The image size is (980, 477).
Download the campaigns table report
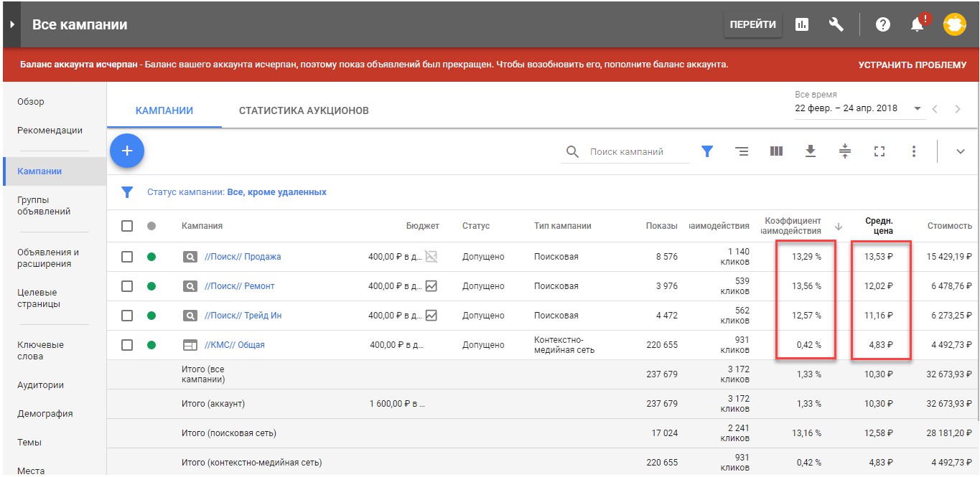(811, 151)
